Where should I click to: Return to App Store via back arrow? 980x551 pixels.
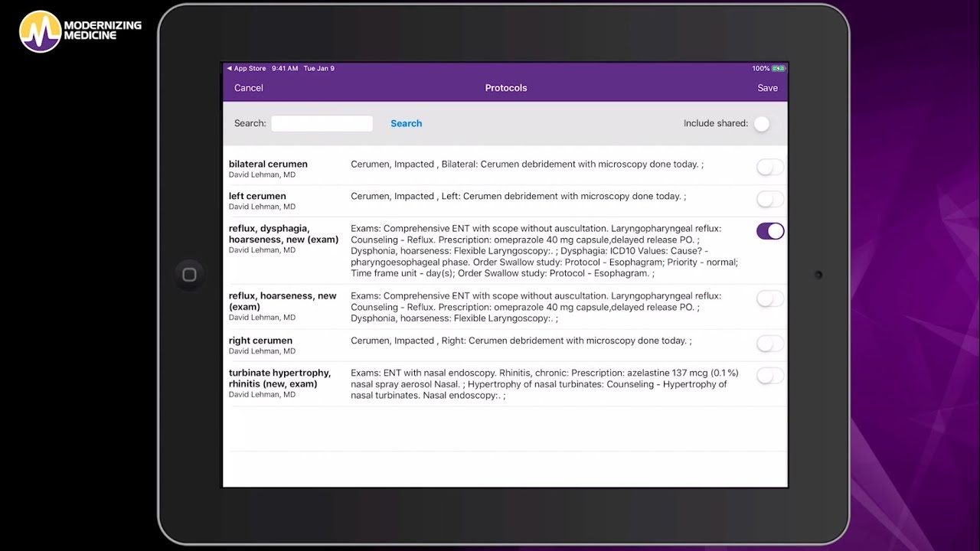(x=247, y=68)
